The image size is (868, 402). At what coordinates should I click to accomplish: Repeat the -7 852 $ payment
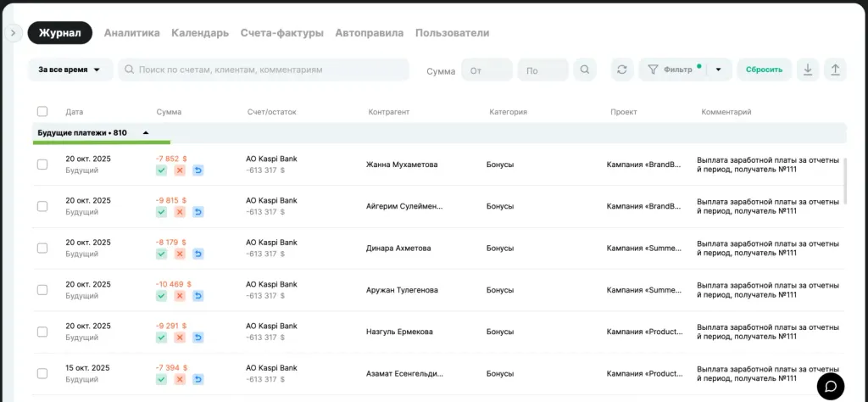pyautogui.click(x=198, y=170)
